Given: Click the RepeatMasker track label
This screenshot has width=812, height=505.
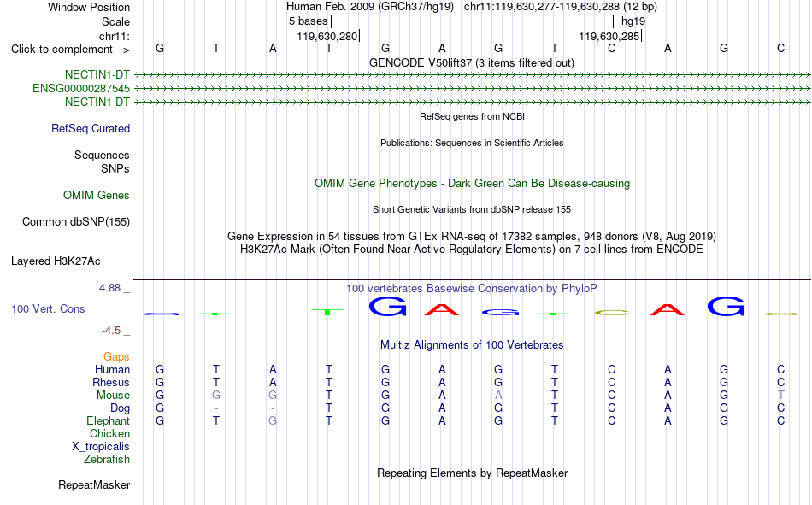Looking at the screenshot, I should click(x=94, y=484).
